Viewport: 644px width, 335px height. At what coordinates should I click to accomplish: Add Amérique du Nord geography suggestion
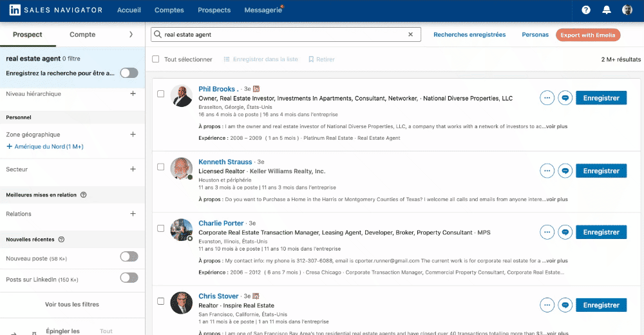tap(45, 146)
